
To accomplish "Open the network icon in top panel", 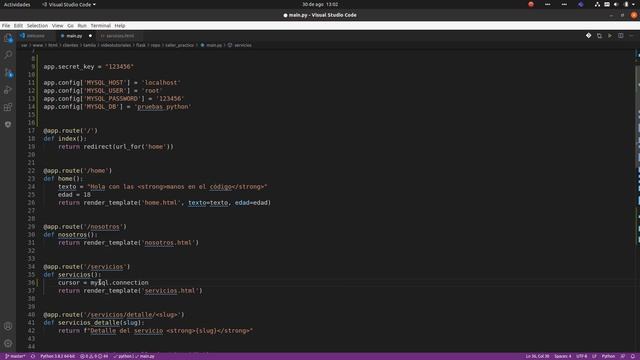I will click(x=598, y=4).
